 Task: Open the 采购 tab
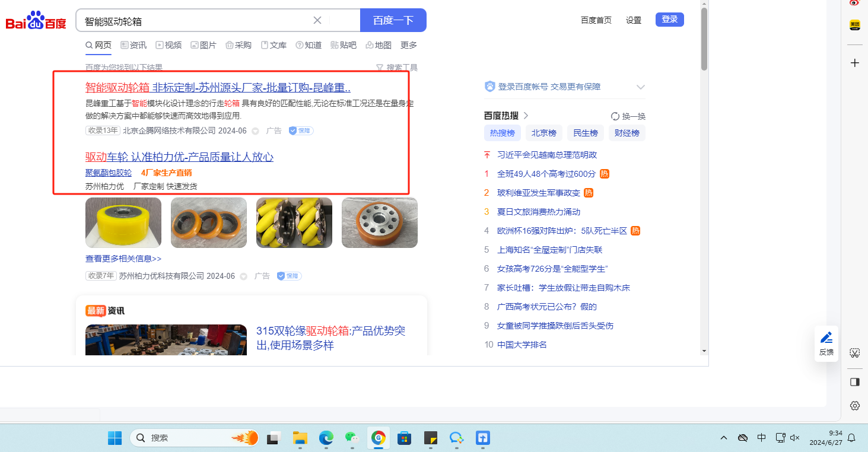[239, 45]
